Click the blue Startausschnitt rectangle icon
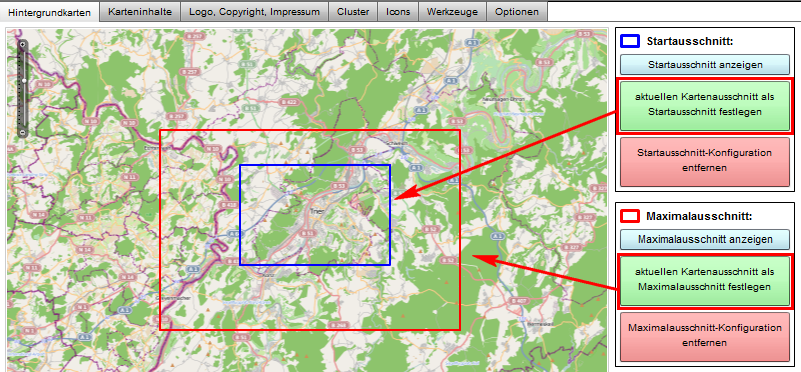The height and width of the screenshot is (372, 801). (630, 41)
